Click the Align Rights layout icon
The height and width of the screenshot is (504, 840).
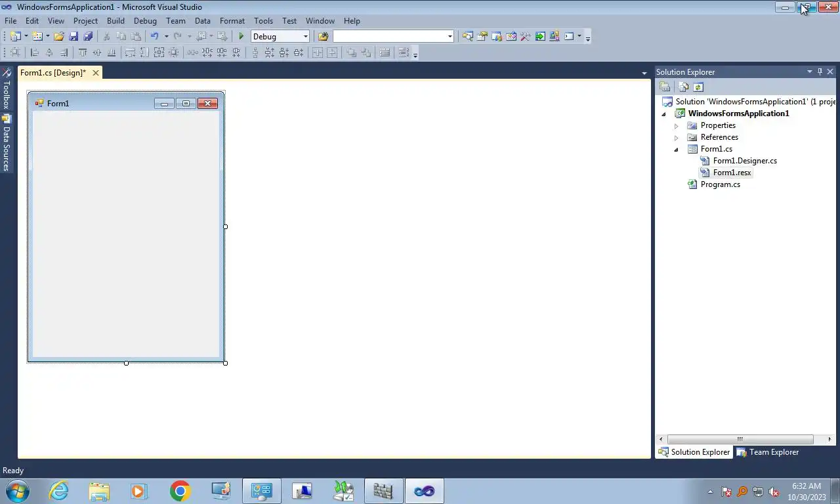click(64, 52)
